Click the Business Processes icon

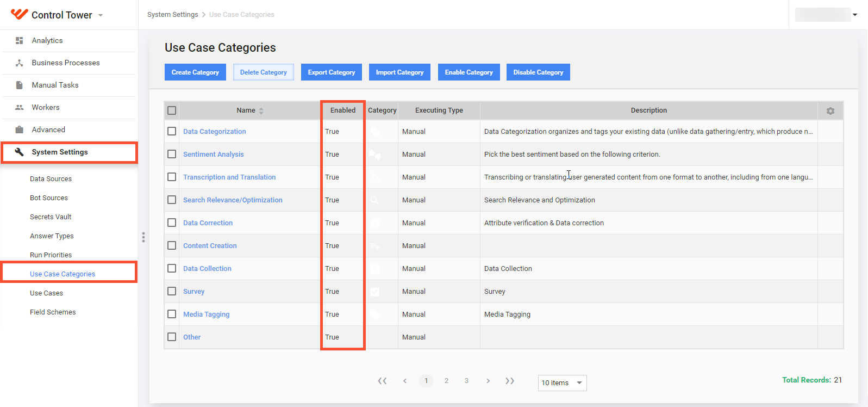[20, 63]
